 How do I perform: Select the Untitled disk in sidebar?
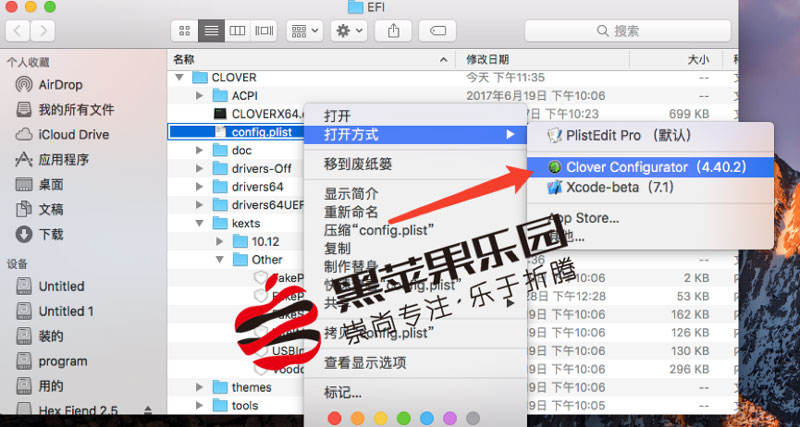pyautogui.click(x=50, y=286)
